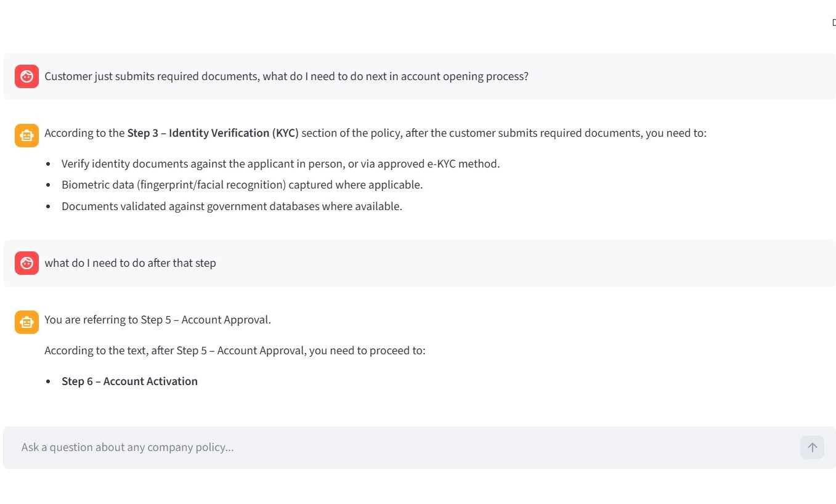Click the first assistant robot avatar icon
The width and height of the screenshot is (836, 504).
click(x=26, y=136)
